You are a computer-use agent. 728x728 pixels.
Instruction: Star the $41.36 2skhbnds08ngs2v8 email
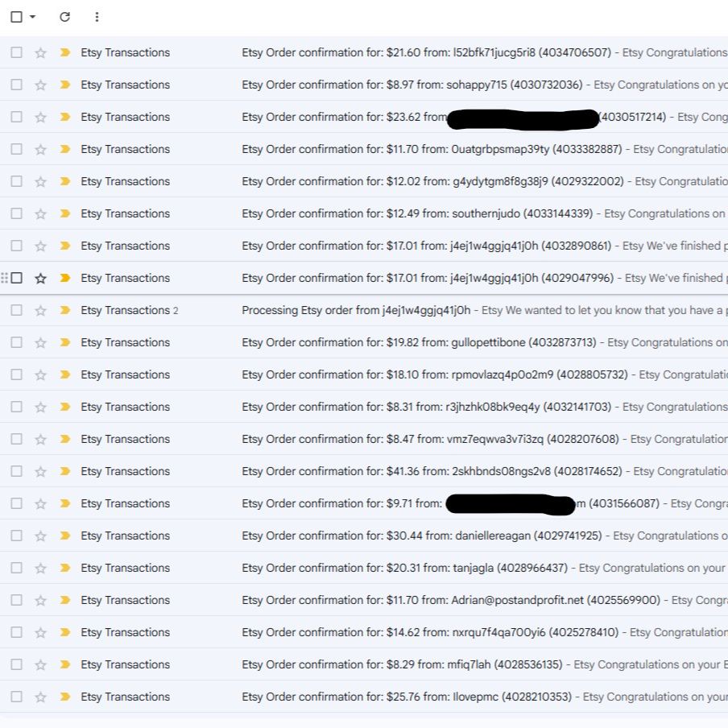point(41,471)
